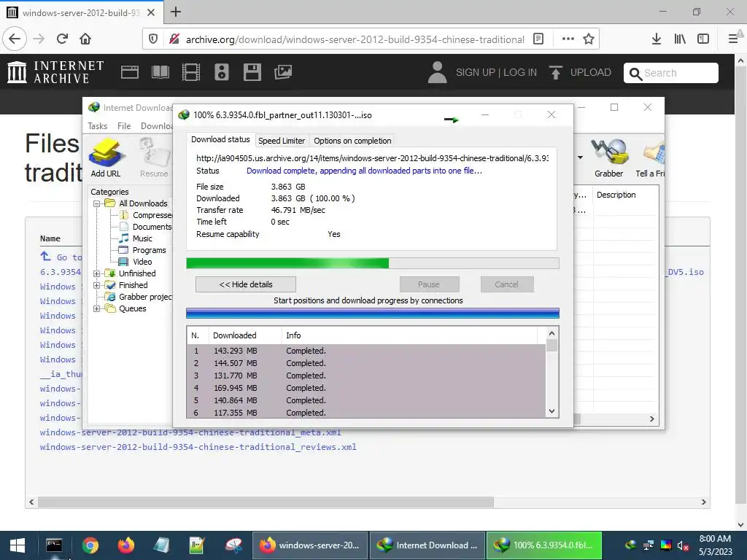Open Internet Archive video film icon
Screen dimensions: 747x560
(x=191, y=72)
